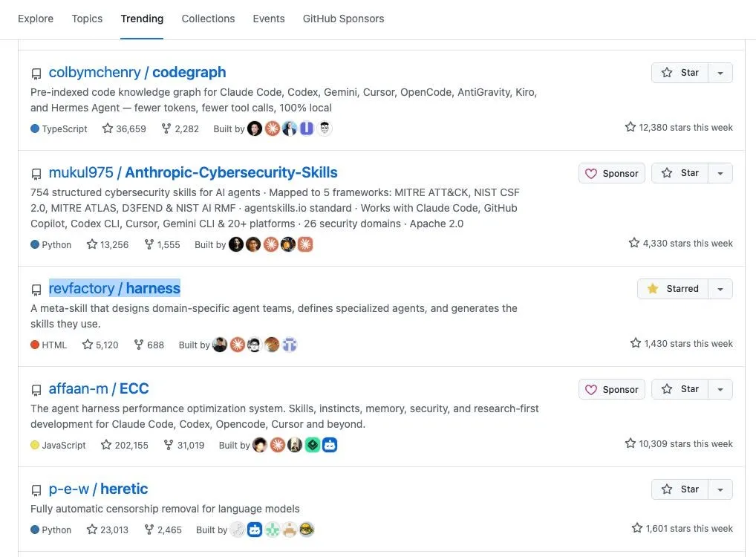Click the green diamond contributor avatar of ECC

[313, 445]
